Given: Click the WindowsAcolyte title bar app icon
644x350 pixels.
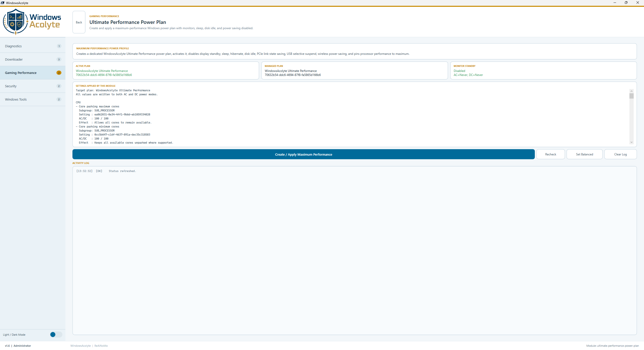Looking at the screenshot, I should click(x=3, y=3).
